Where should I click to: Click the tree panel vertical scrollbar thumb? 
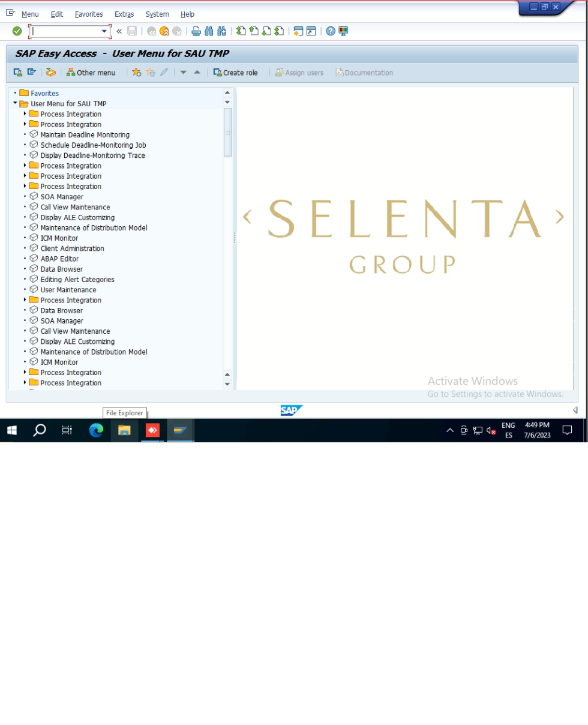[227, 132]
